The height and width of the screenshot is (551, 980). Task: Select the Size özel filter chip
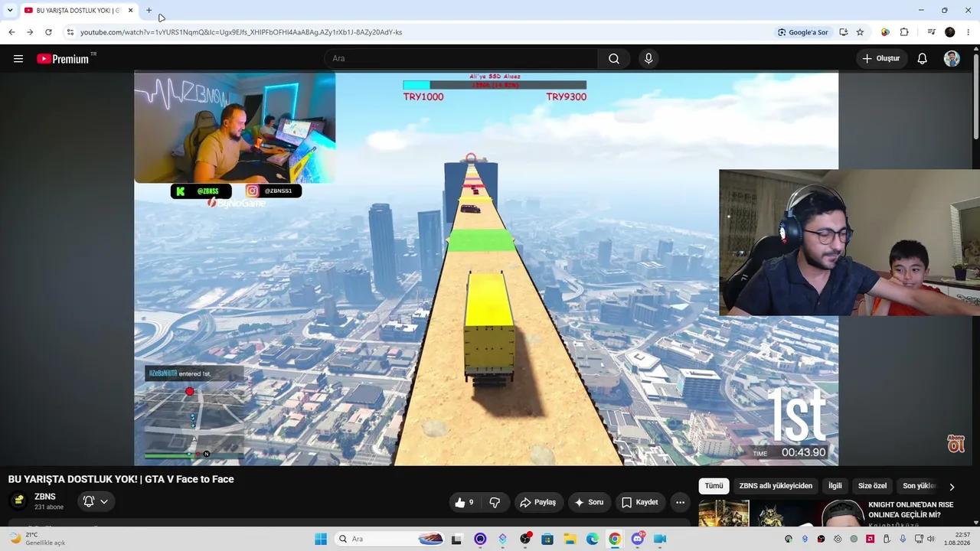click(x=872, y=486)
